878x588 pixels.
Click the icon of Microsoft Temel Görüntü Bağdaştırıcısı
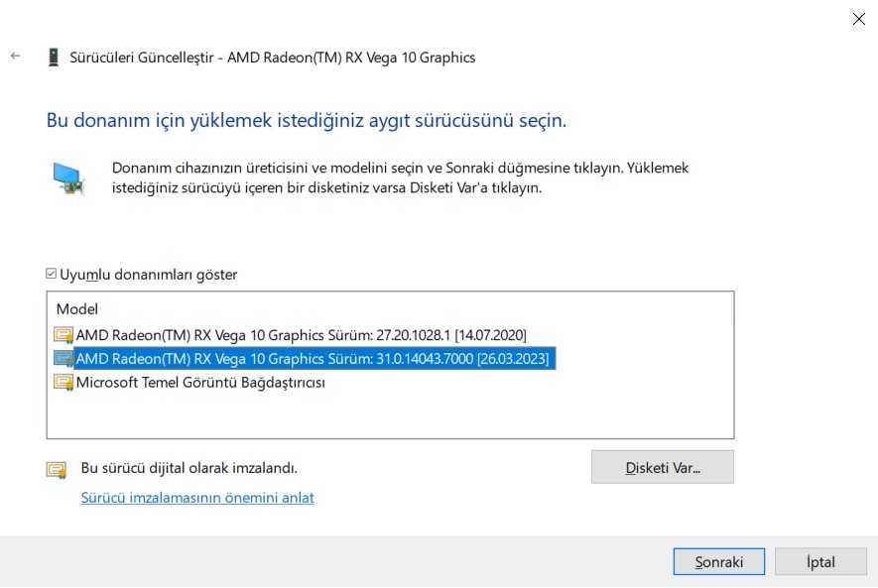point(63,383)
